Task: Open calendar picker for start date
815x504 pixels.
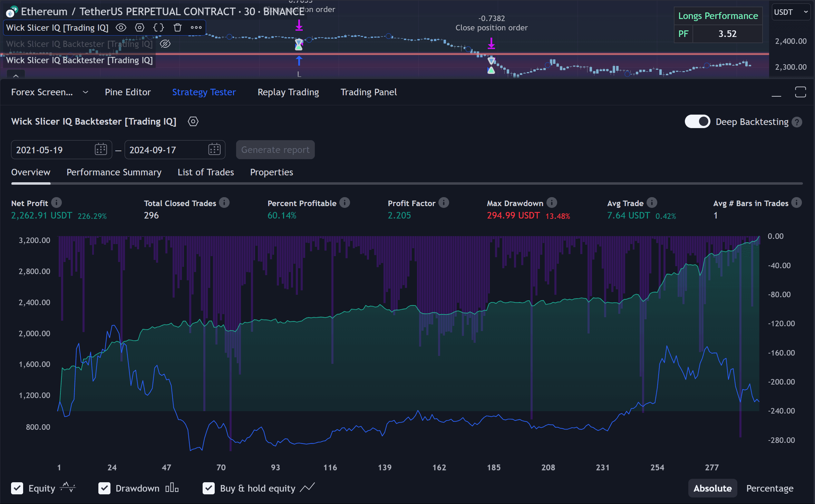Action: [x=101, y=149]
